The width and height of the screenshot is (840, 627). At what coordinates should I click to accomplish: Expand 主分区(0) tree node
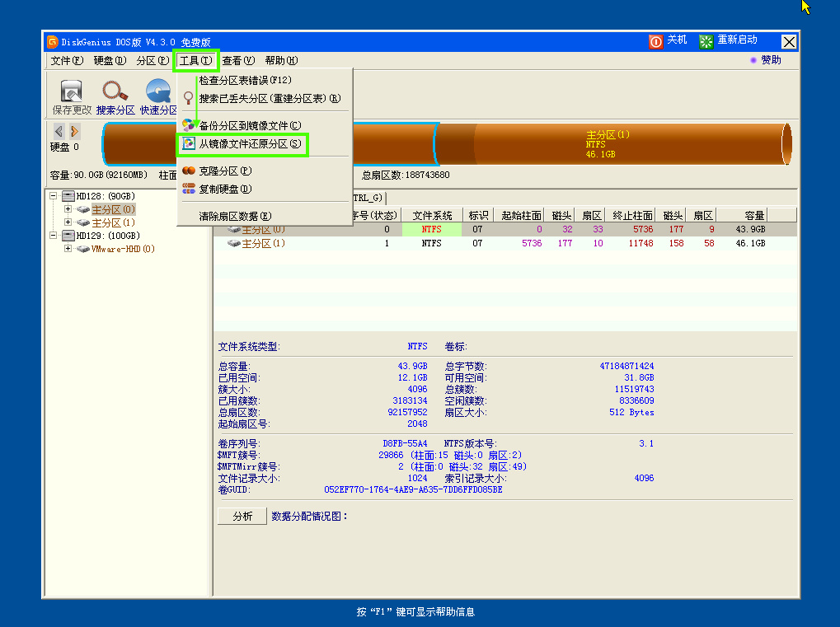pos(68,209)
